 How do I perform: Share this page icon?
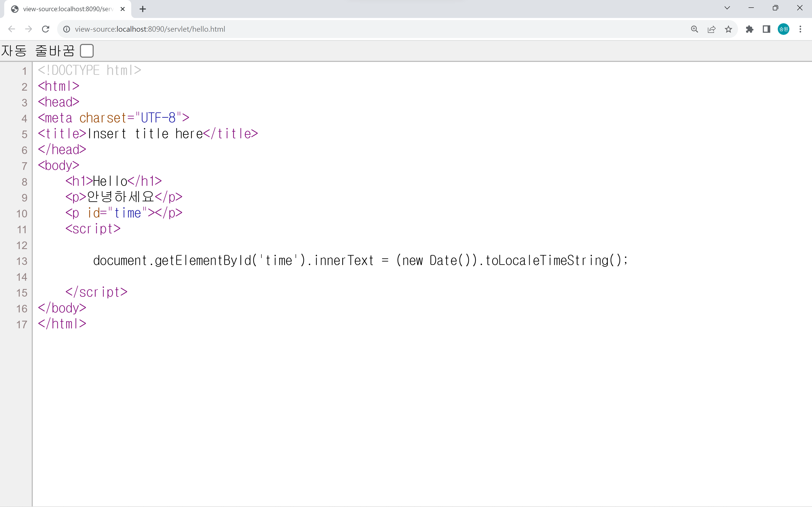(711, 29)
